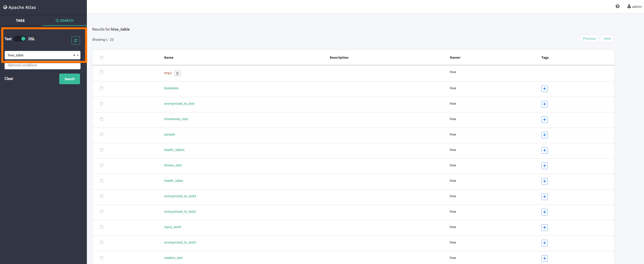The image size is (644, 264).
Task: Refresh the search results
Action: (75, 40)
